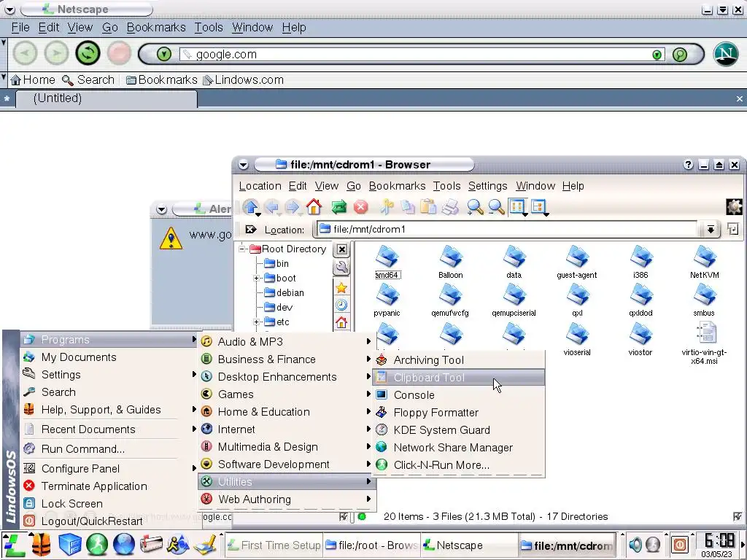The image size is (747, 560).
Task: Click the file browser green Reload icon
Action: pyautogui.click(x=338, y=207)
